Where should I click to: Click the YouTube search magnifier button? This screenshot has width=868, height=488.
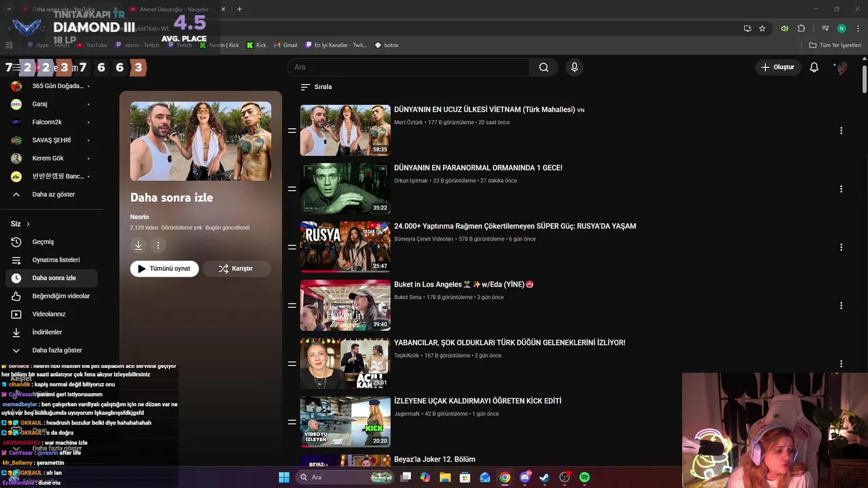coord(544,67)
